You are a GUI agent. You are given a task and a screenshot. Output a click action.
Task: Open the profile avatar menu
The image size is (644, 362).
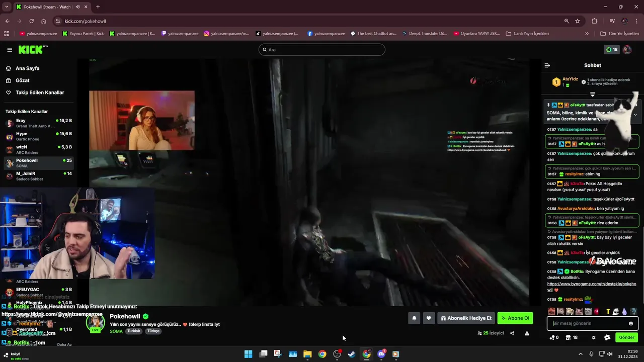[627, 50]
